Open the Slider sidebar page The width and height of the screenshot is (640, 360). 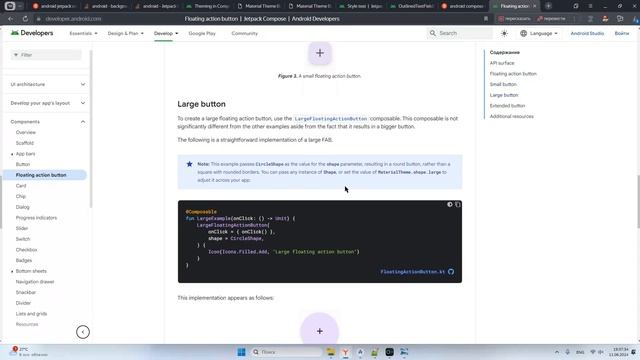click(22, 229)
